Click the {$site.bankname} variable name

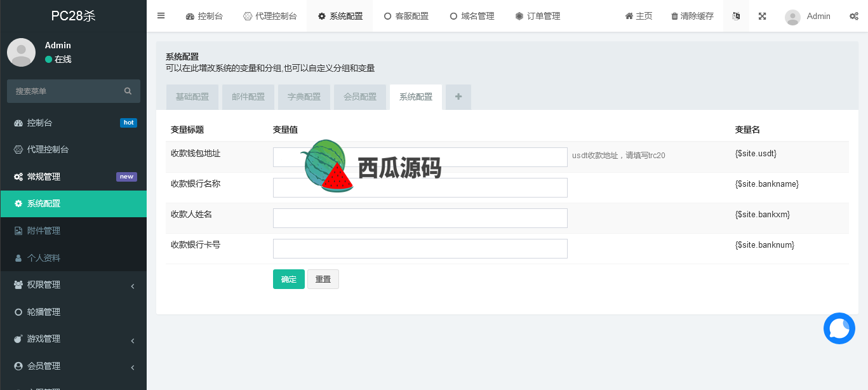[x=767, y=184]
